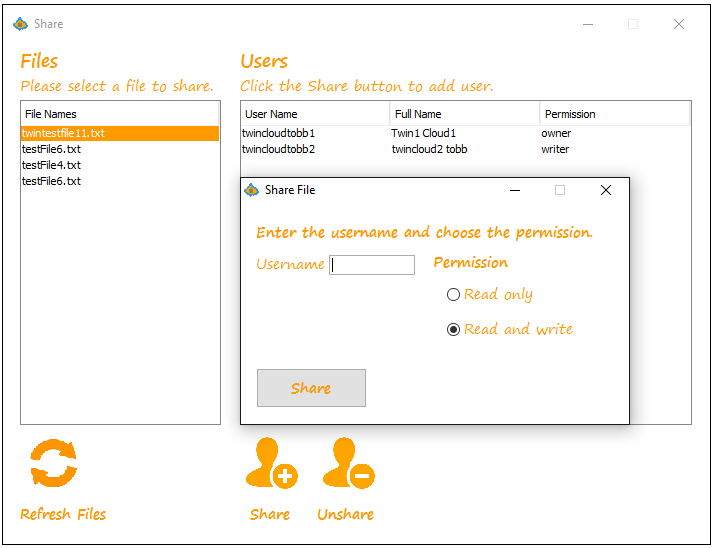Click the main Share window title icon
The image size is (715, 548).
pyautogui.click(x=21, y=24)
